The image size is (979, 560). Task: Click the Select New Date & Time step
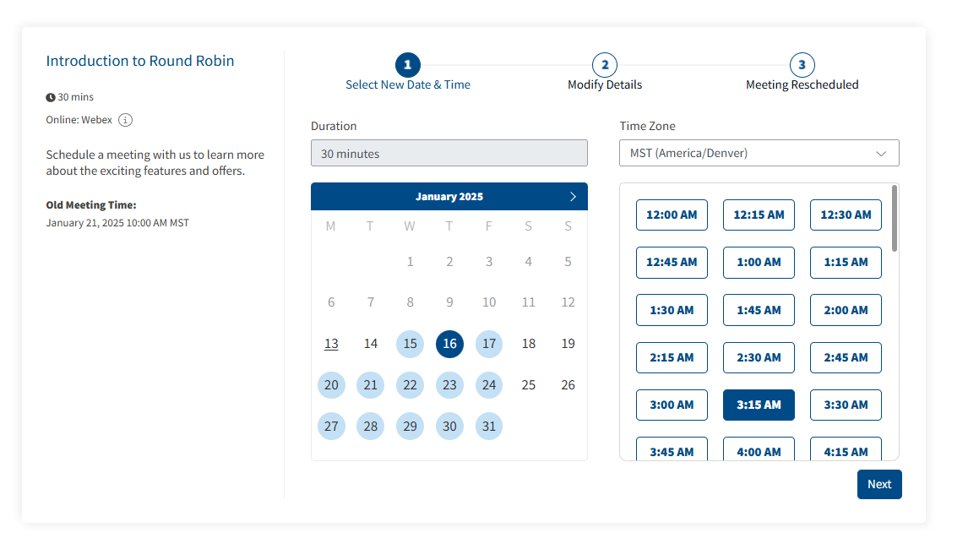408,85
